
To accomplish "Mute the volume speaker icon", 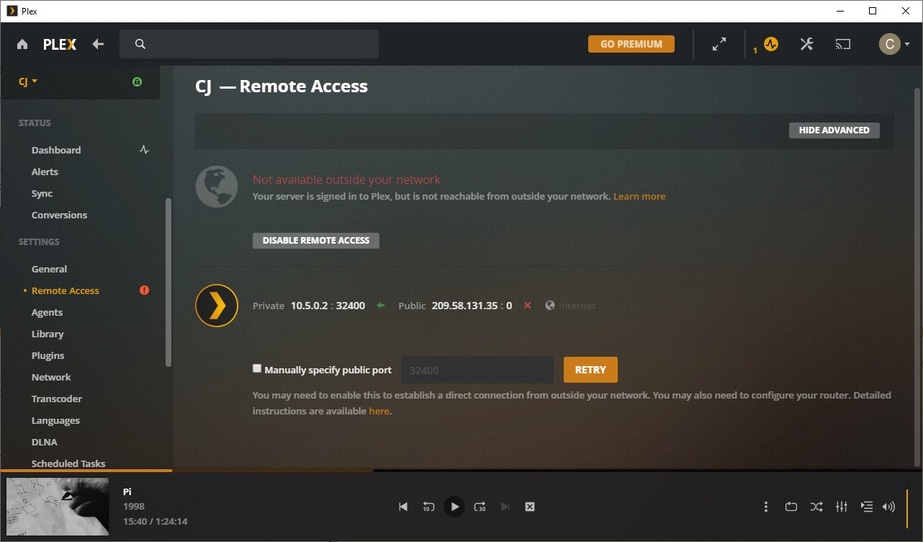I will pyautogui.click(x=889, y=507).
